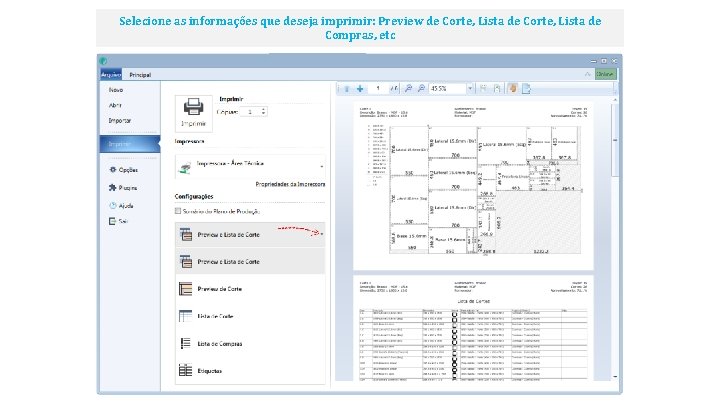Click the Impressora section heading
The image size is (720, 405).
tap(189, 141)
